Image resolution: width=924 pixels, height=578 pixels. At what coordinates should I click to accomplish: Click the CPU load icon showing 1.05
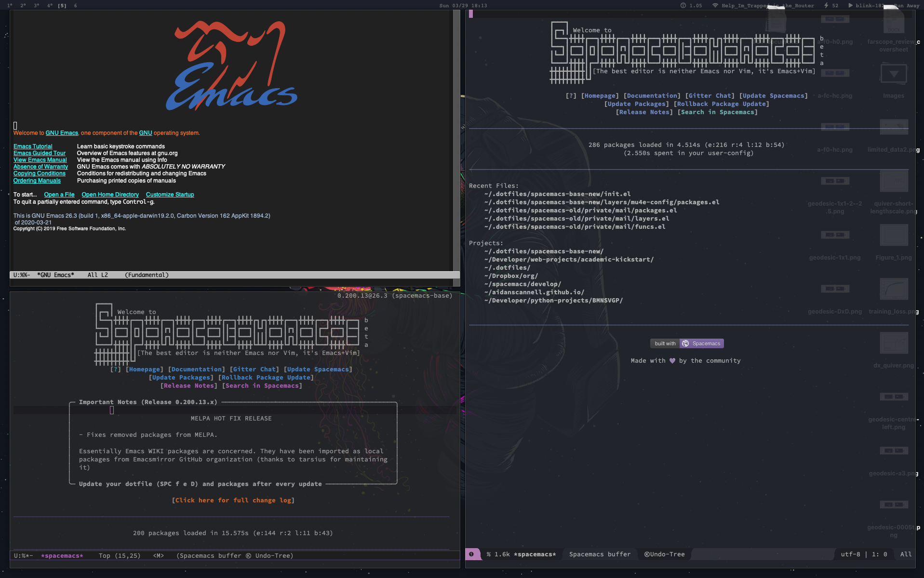(683, 6)
